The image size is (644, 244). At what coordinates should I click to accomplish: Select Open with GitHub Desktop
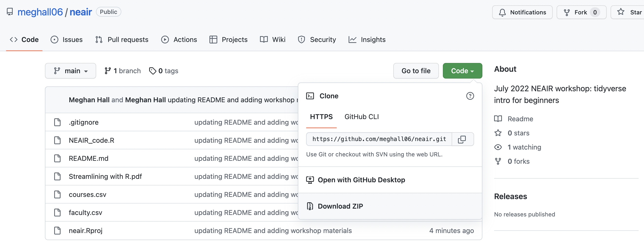[x=361, y=180]
